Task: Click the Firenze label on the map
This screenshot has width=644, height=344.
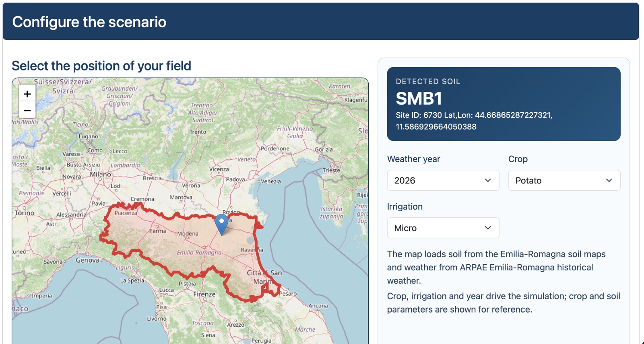Action: [x=204, y=294]
